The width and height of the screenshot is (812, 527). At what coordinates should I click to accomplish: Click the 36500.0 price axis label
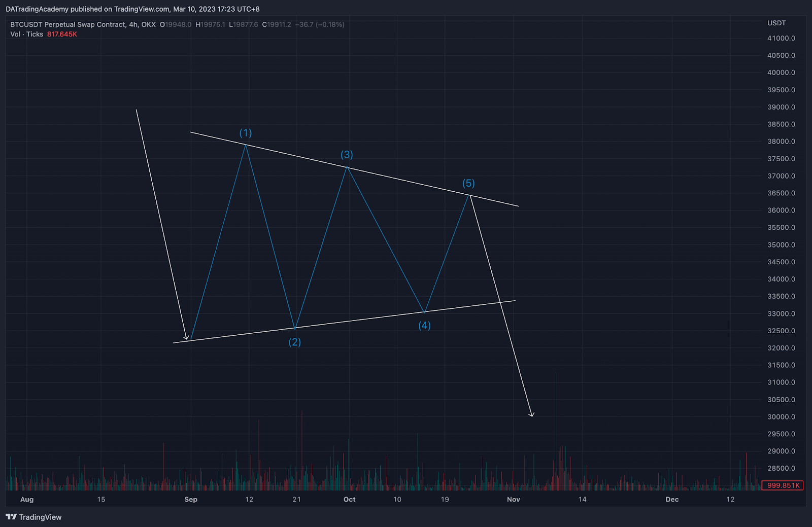click(782, 193)
